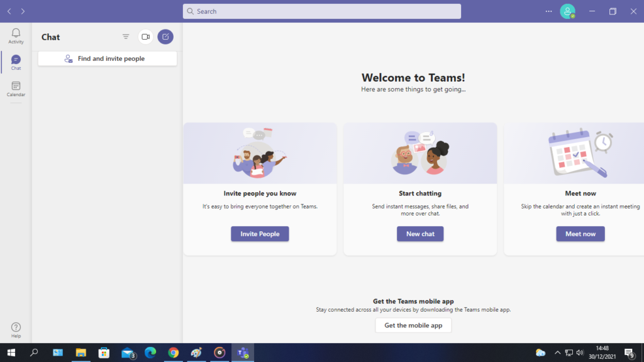Open Settings and more ellipsis menu
This screenshot has width=644, height=362.
click(x=548, y=11)
